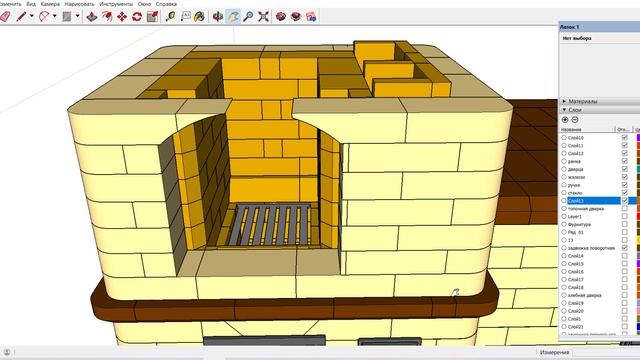Click the Слой18 layer name
Viewport: 640px width, 360px height.
click(x=576, y=287)
